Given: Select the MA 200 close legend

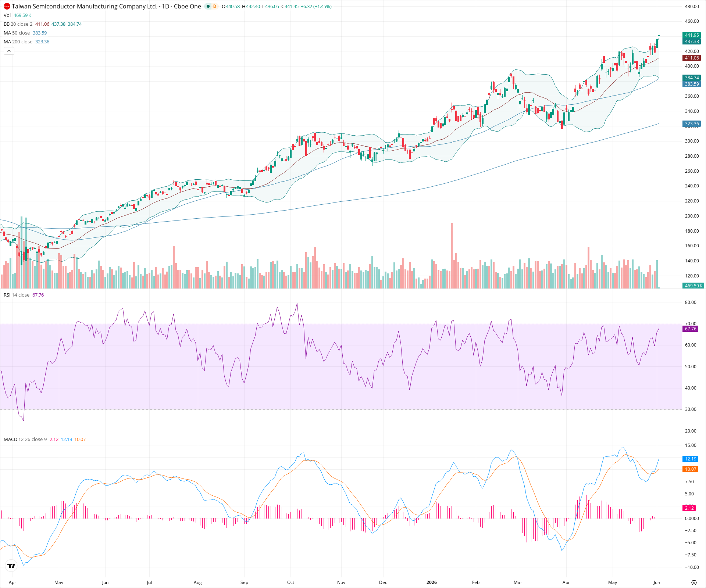Looking at the screenshot, I should coord(18,42).
